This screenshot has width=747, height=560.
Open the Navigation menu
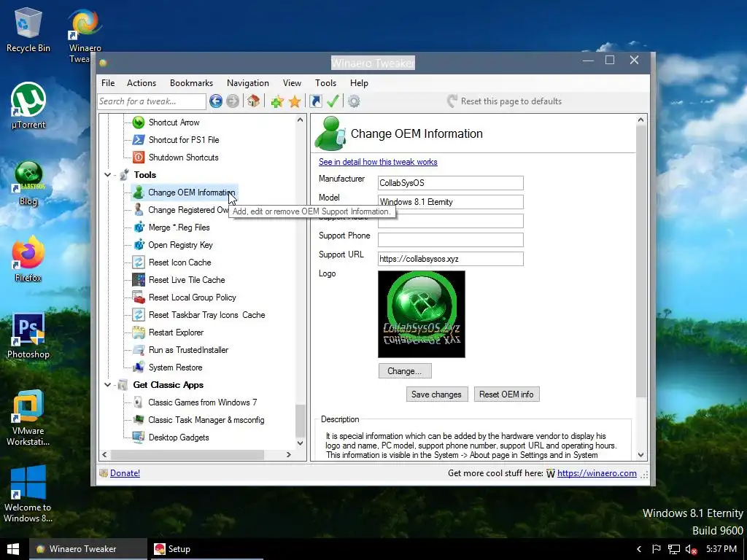248,83
